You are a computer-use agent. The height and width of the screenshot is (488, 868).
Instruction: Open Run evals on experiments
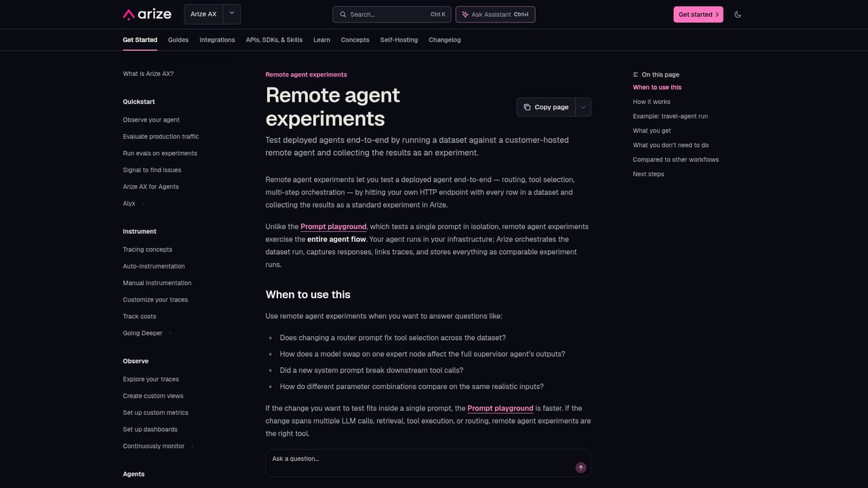(x=160, y=153)
